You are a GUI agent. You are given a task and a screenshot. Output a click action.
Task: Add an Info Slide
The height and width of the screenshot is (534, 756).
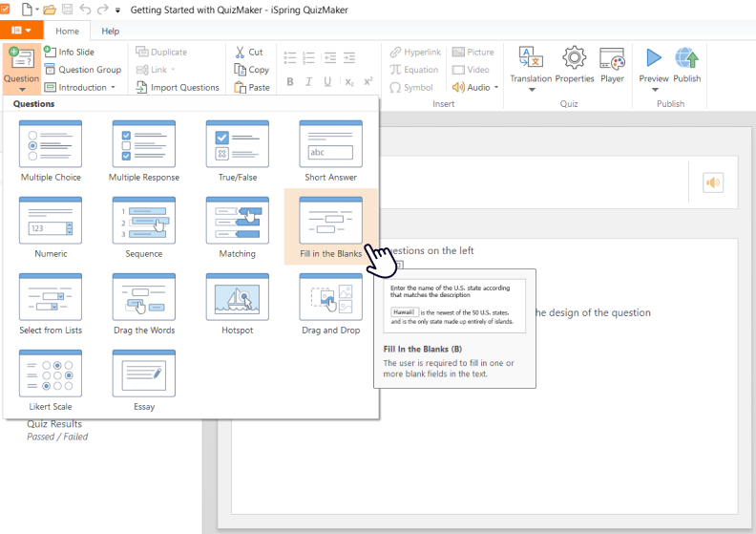tap(70, 52)
